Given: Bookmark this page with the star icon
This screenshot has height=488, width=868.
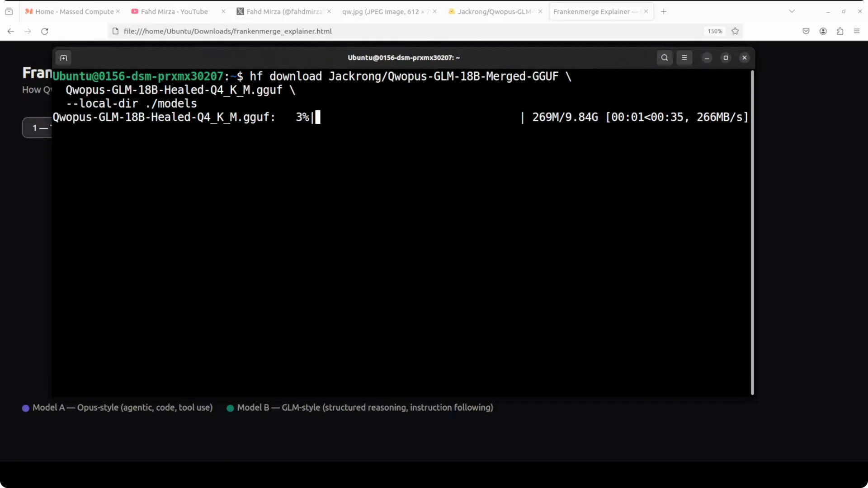Looking at the screenshot, I should (x=735, y=31).
